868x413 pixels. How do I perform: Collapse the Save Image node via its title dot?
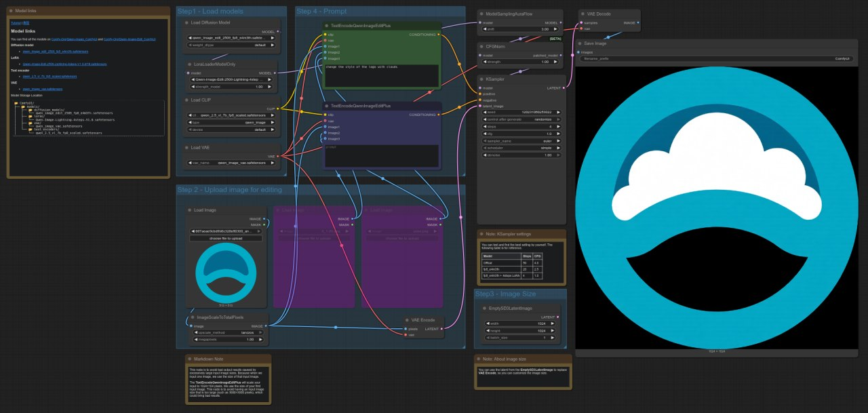point(578,43)
